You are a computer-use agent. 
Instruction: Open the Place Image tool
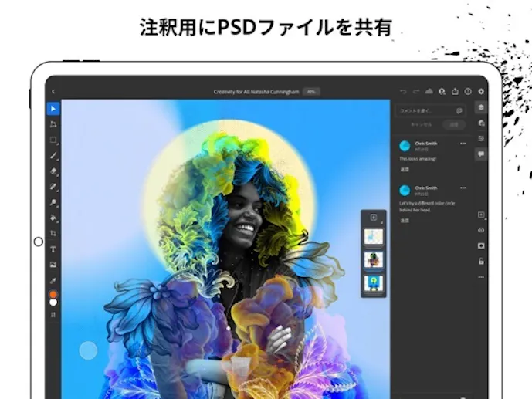[x=53, y=265]
